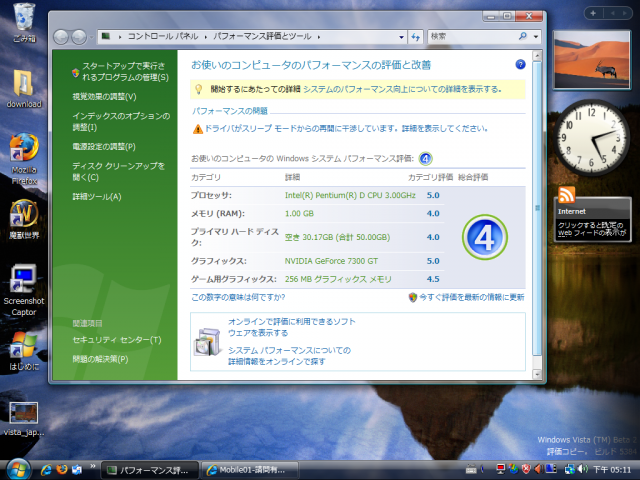
Task: Open the vista_jap image file on desktop
Action: (24, 419)
